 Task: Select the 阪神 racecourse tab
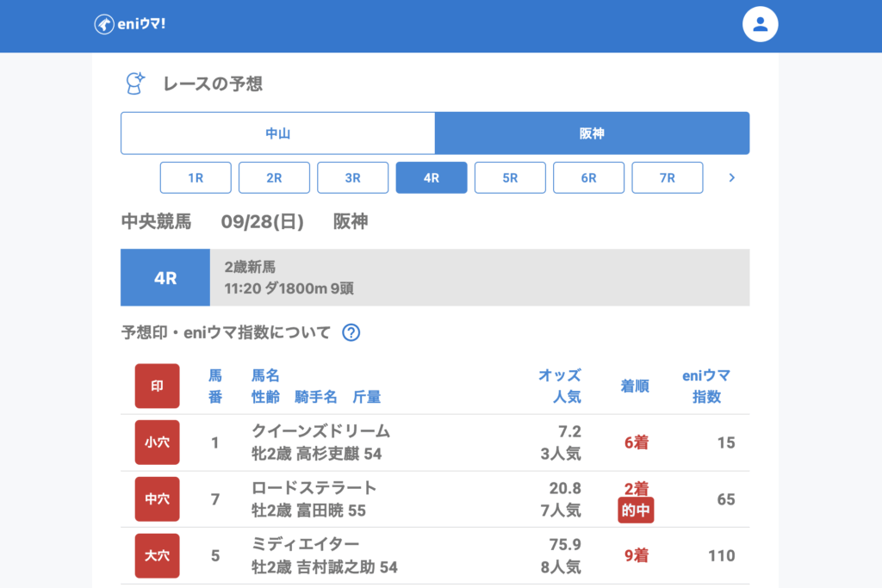(592, 133)
